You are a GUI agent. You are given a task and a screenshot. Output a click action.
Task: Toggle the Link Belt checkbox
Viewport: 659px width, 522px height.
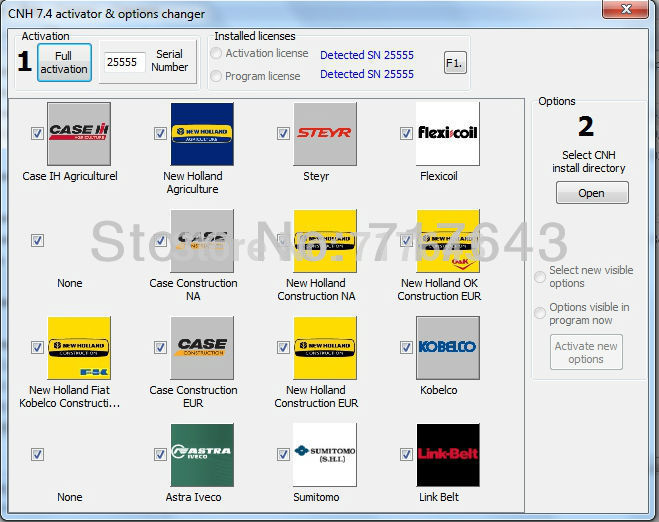point(406,454)
